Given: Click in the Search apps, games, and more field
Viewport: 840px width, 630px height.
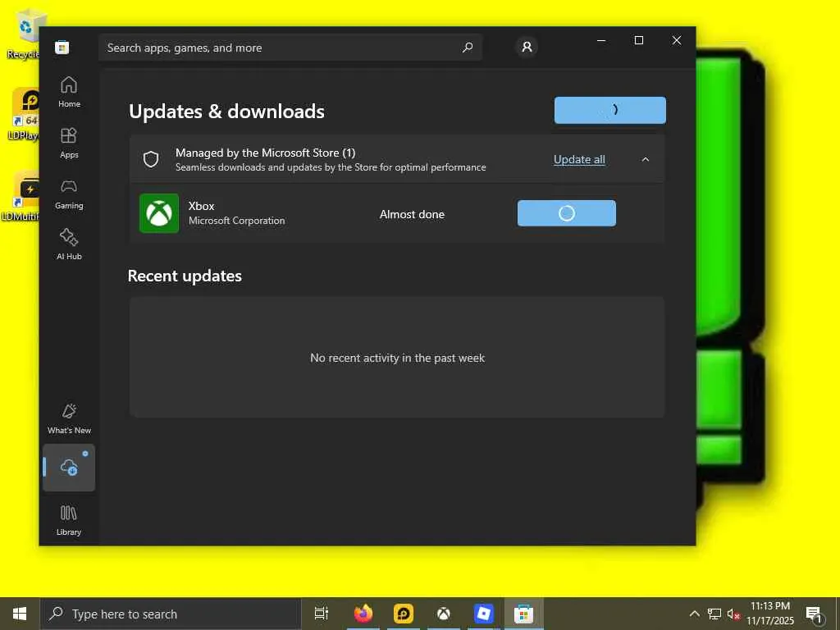Looking at the screenshot, I should click(290, 48).
